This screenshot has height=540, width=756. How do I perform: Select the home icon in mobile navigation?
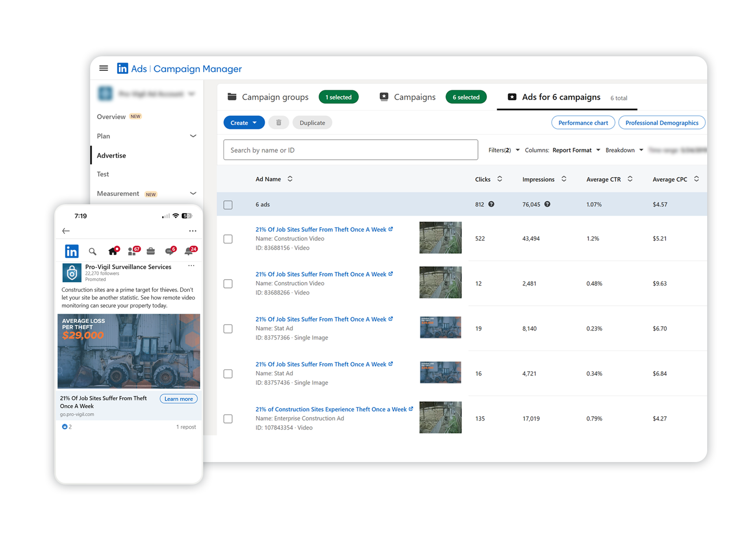coord(113,251)
